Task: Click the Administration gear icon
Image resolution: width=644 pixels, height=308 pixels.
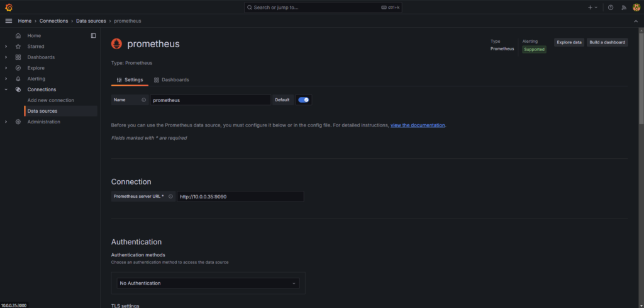Action: point(18,122)
